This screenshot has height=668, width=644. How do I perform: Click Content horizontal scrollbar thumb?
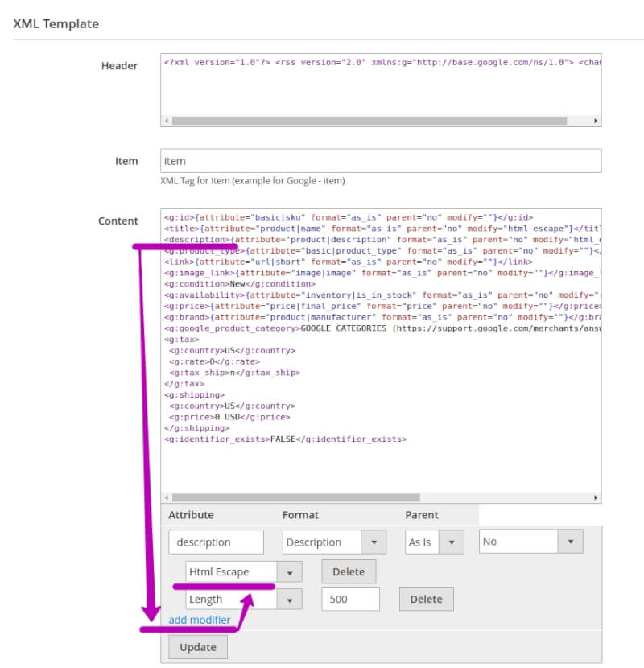point(295,497)
